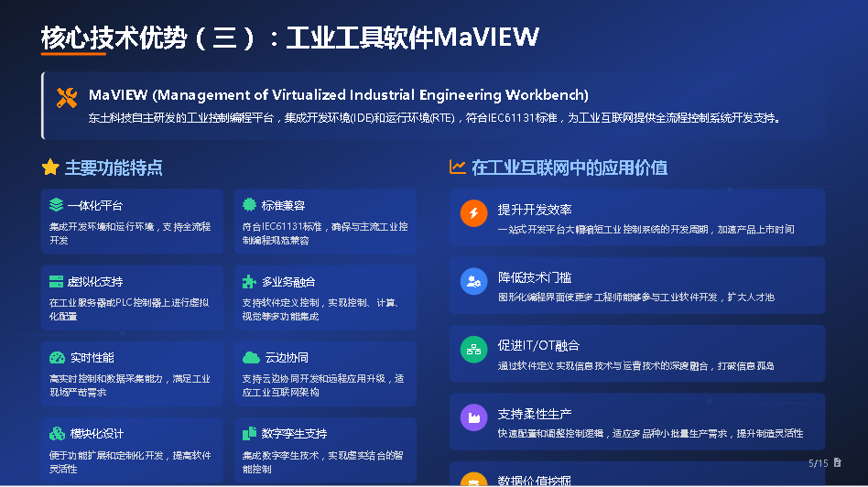The image size is (868, 487).
Task: Click the description under 云边协同
Action: click(x=323, y=385)
